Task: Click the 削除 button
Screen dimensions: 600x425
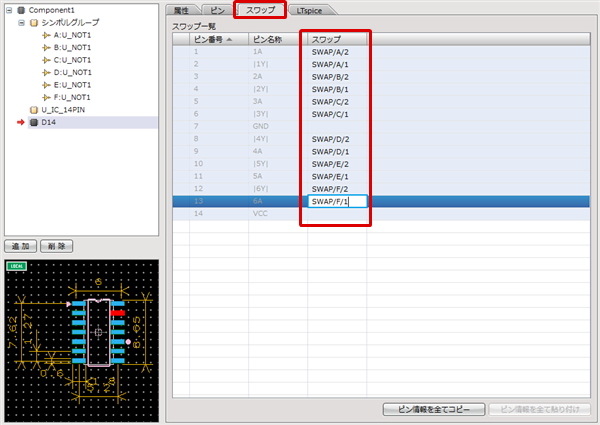Action: point(57,246)
